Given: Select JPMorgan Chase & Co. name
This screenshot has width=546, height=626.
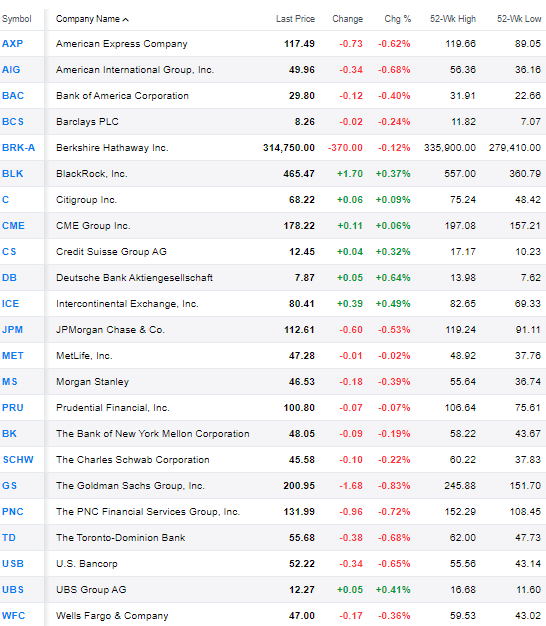Looking at the screenshot, I should coord(110,329).
